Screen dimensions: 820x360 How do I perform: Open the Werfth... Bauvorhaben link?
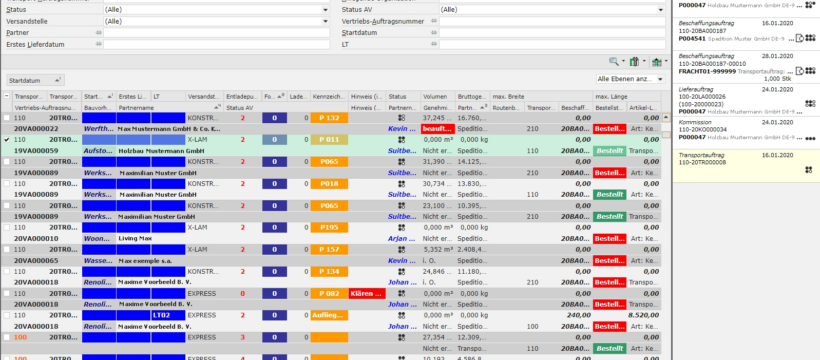[97, 129]
